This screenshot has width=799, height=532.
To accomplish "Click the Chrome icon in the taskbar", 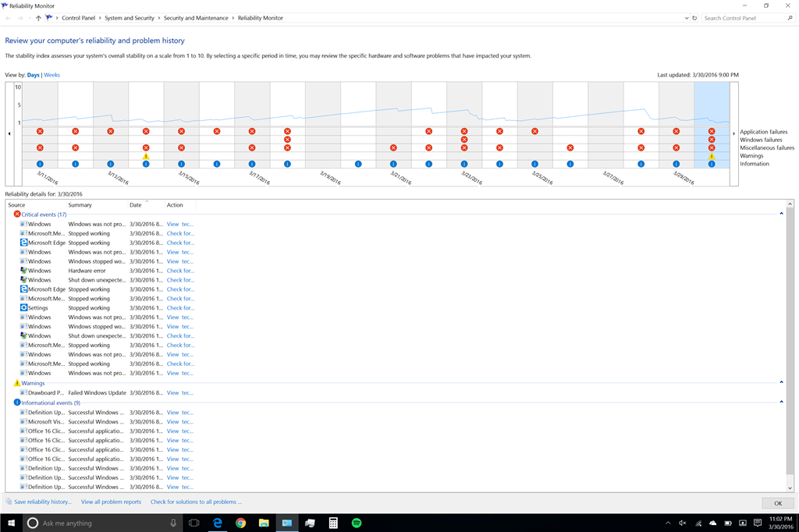I will point(240,523).
